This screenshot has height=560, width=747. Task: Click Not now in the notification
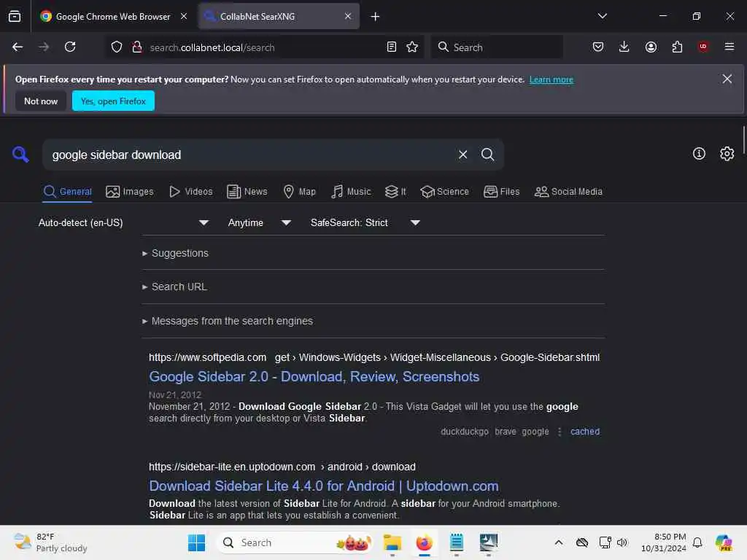(41, 101)
